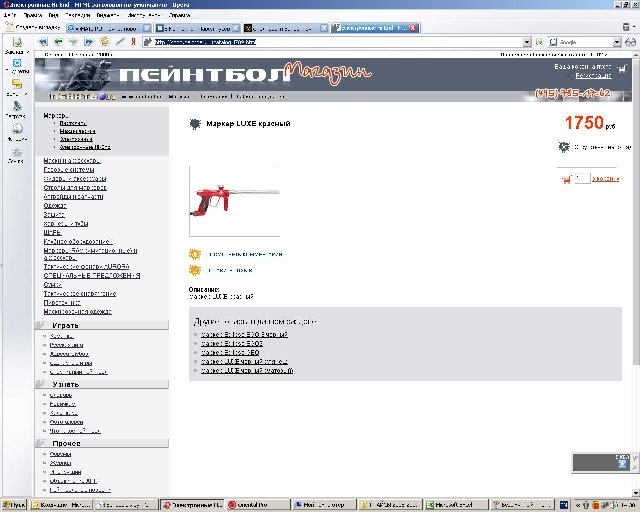Close the first Opera tab
Image resolution: width=640 pixels, height=512 pixels.
tap(147, 28)
